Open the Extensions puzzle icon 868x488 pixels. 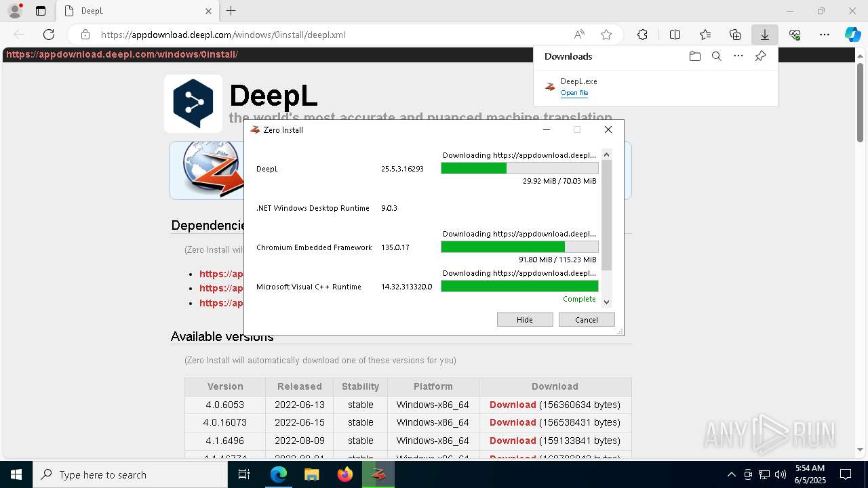click(x=642, y=35)
